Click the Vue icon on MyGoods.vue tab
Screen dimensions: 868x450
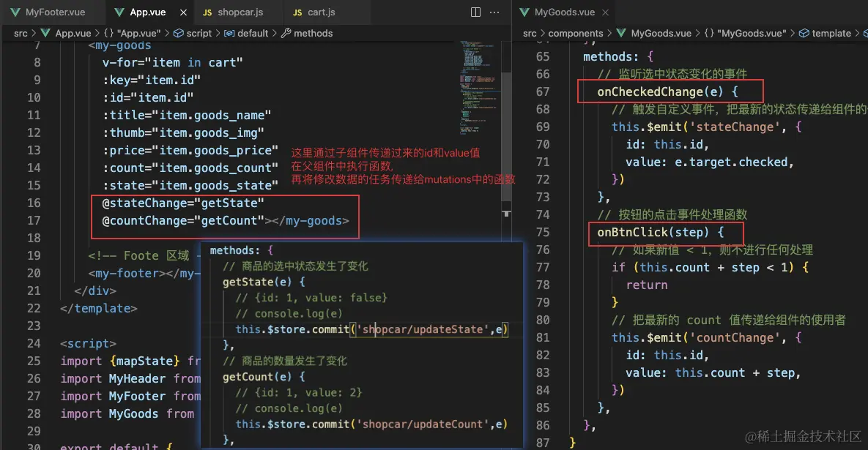524,12
